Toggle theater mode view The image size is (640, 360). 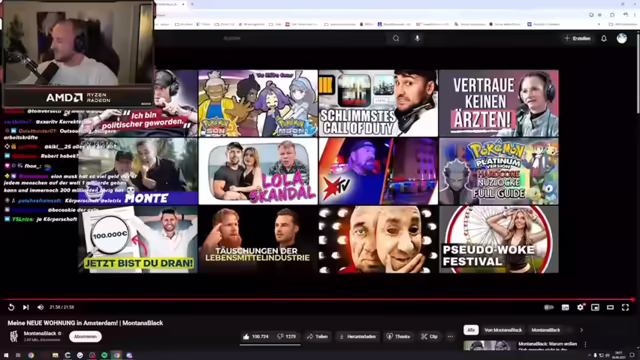pyautogui.click(x=610, y=307)
